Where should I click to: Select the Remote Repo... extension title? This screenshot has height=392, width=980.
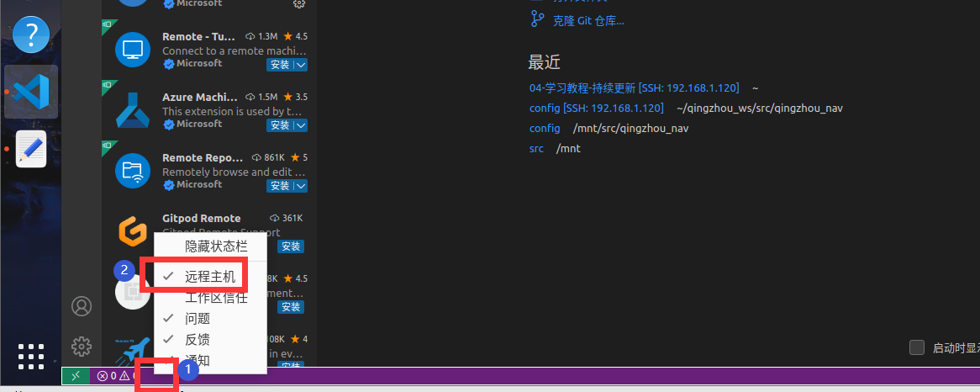pos(203,157)
